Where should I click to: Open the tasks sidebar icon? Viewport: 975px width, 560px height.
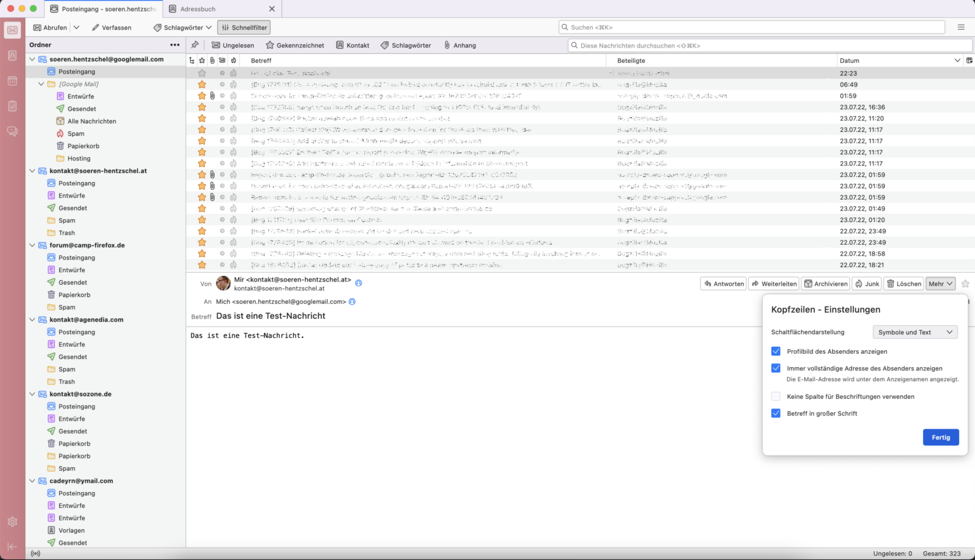point(12,106)
